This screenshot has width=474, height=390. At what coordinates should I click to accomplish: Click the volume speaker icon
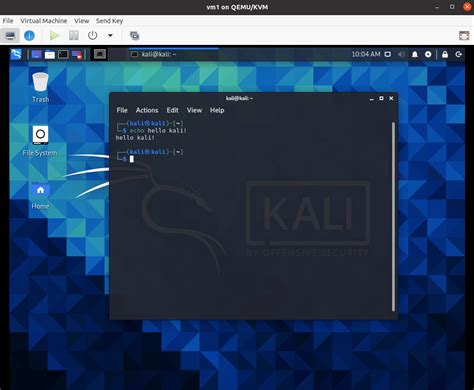point(401,54)
